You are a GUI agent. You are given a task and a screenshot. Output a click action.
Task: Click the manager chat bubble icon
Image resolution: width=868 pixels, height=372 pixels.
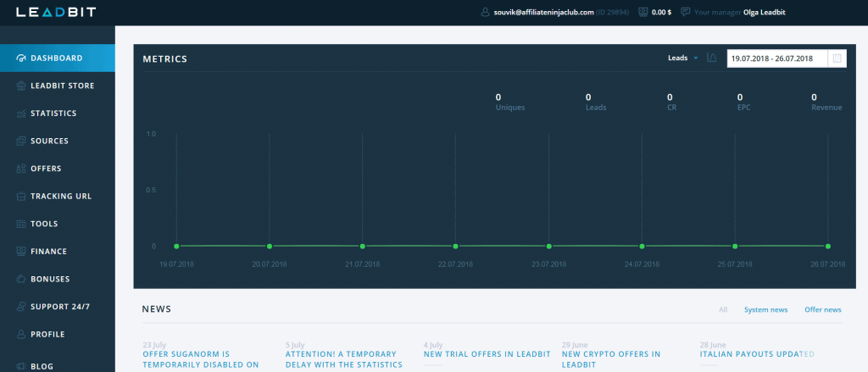point(685,12)
